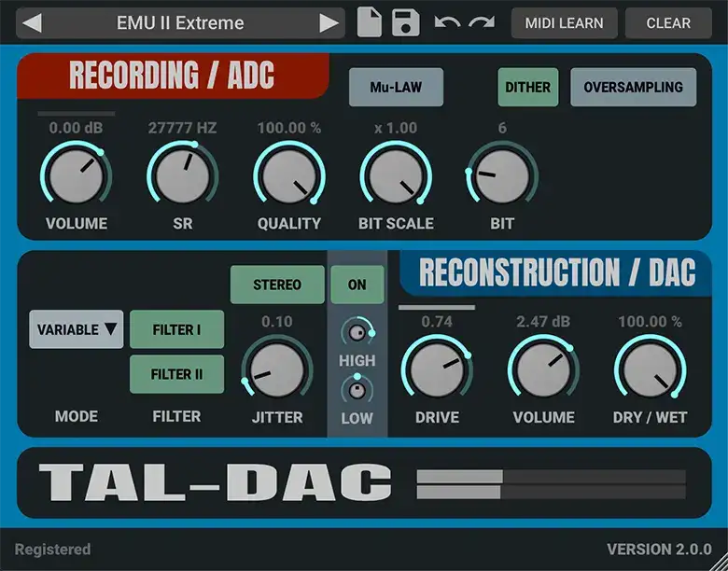Switch off the ON filter toggle
728x571 pixels.
(357, 285)
